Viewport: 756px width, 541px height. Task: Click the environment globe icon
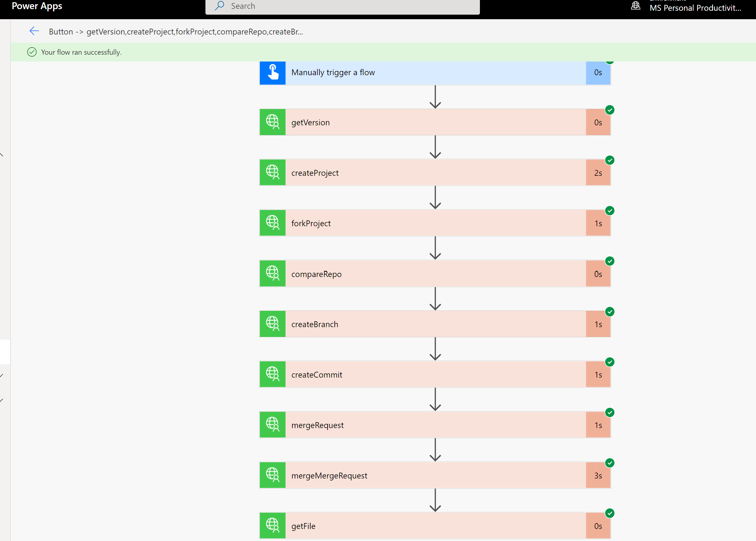635,5
